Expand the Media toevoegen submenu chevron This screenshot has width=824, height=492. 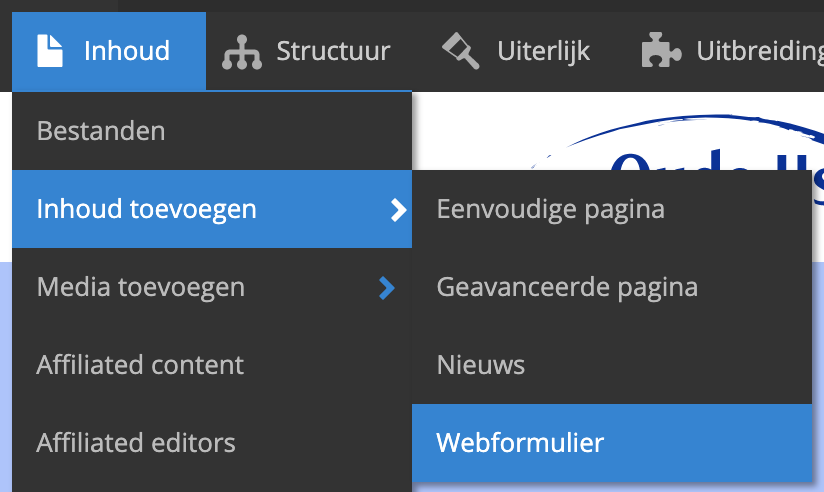(x=388, y=288)
